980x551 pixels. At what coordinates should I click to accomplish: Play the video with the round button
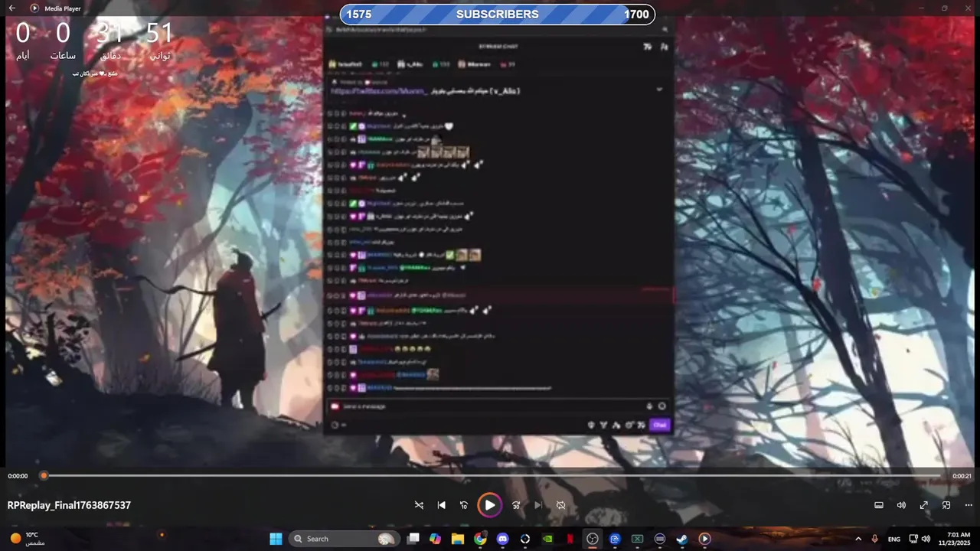[x=489, y=505]
